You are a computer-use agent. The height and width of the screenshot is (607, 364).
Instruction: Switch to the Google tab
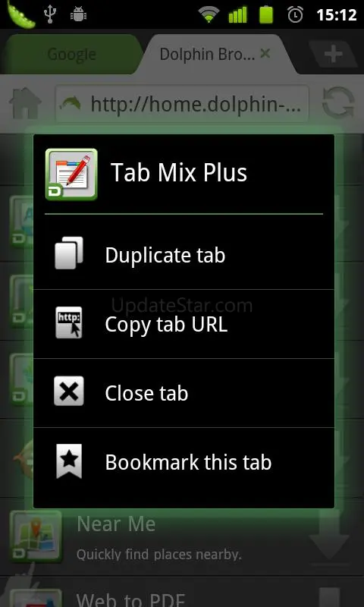coord(71,55)
